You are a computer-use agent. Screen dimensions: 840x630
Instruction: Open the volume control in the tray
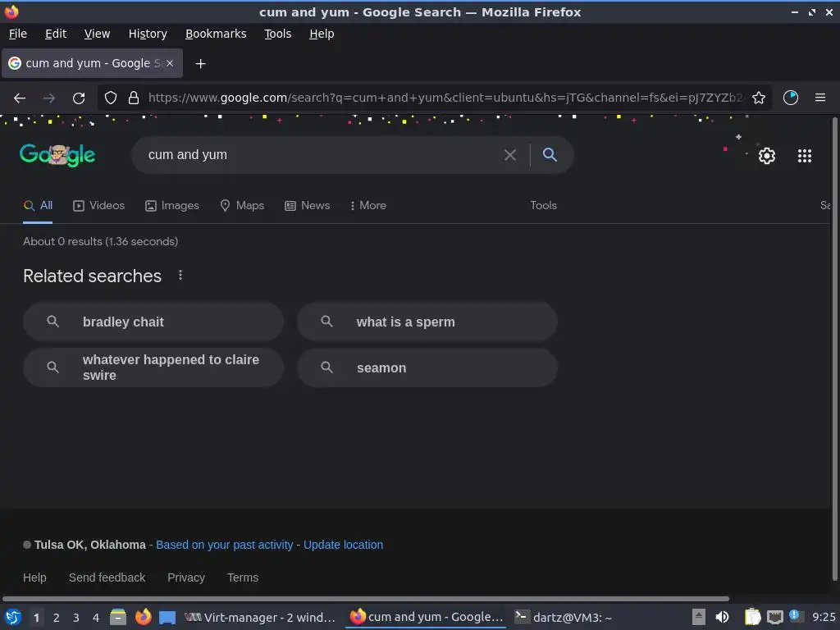722,617
